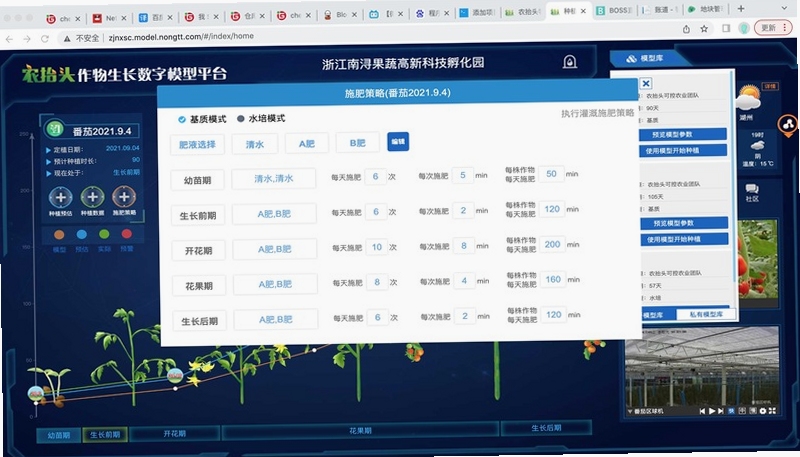Click the browser 更新 button
Screen dimensions: 800x457
click(773, 28)
